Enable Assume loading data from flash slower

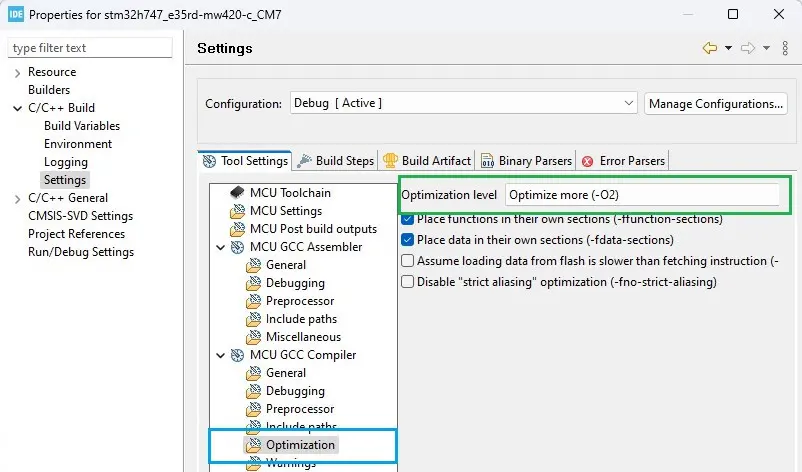408,261
